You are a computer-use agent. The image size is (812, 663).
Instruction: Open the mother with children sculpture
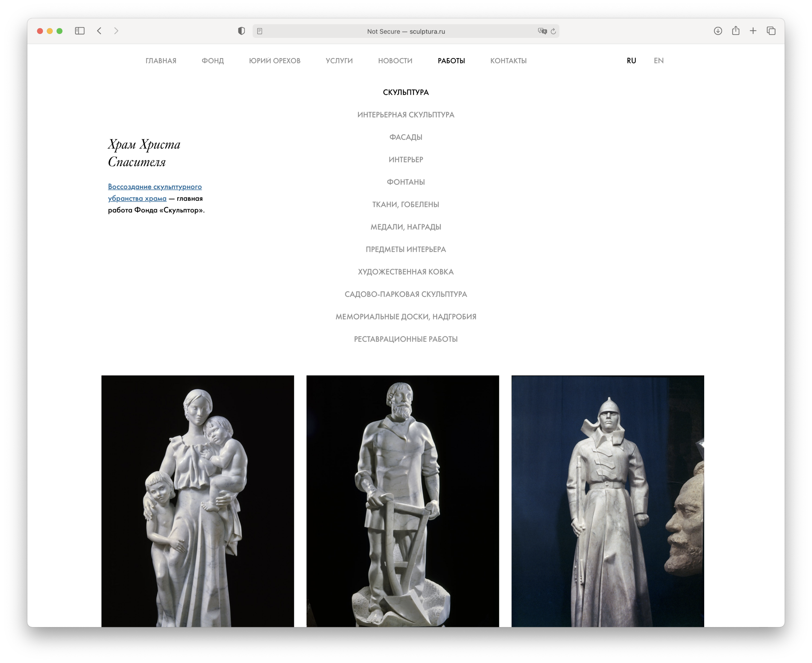pyautogui.click(x=197, y=500)
